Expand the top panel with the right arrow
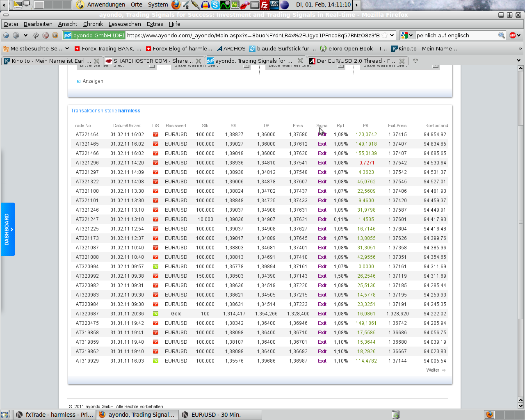This screenshot has height=420, width=525. (x=356, y=5)
